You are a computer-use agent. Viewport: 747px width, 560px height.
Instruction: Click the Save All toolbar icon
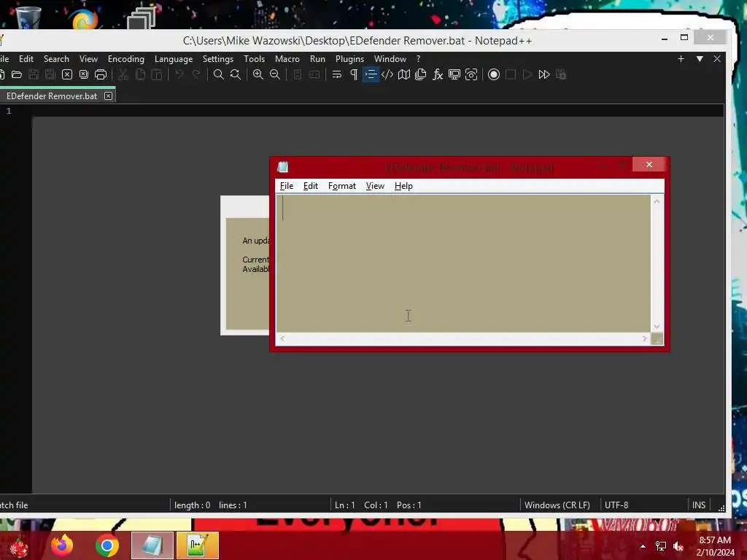[50, 74]
